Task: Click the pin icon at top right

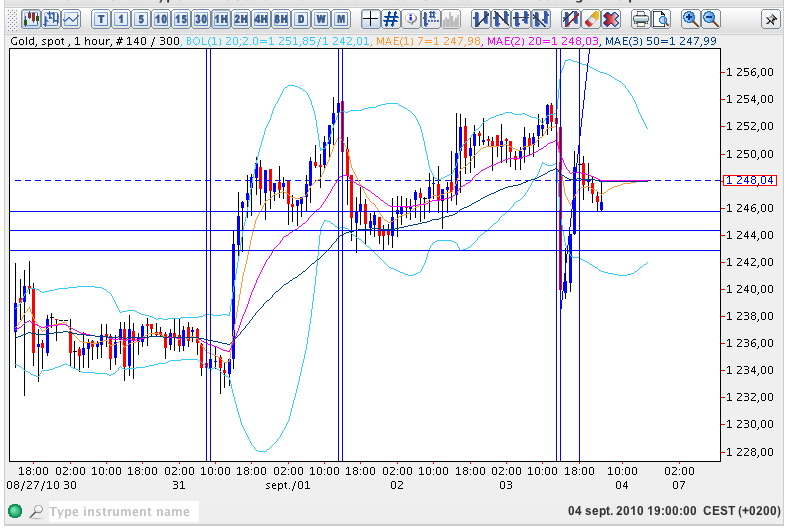Action: 771,19
